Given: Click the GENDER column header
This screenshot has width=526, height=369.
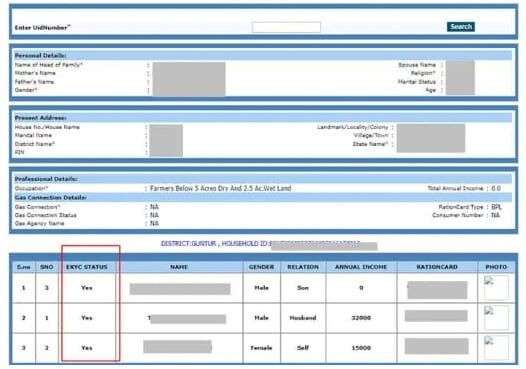Looking at the screenshot, I should pos(261,267).
